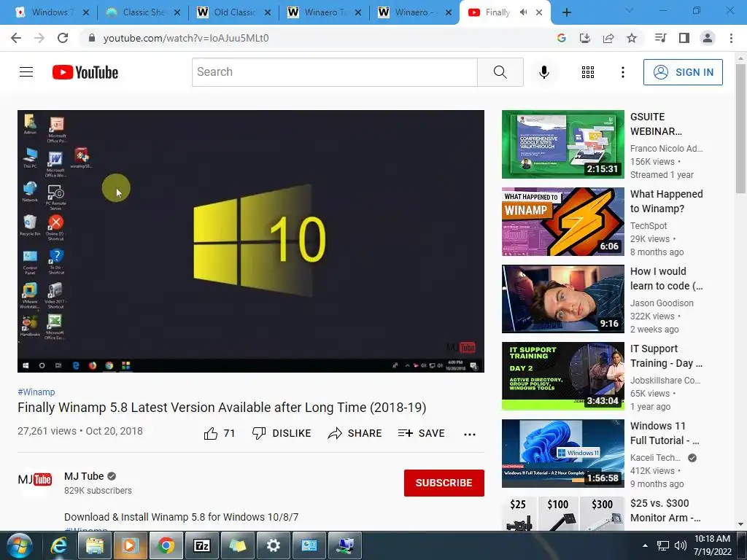Open the taskbar clock showing 10:18 AM

712,545
